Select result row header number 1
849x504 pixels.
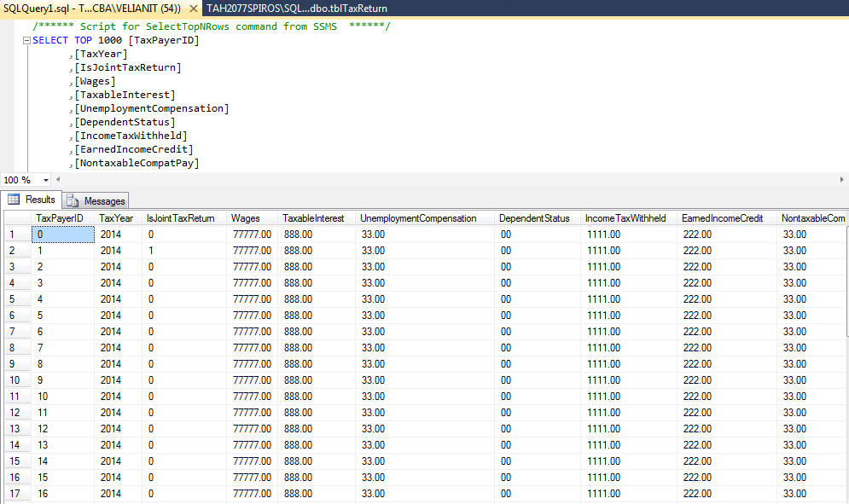(17, 235)
